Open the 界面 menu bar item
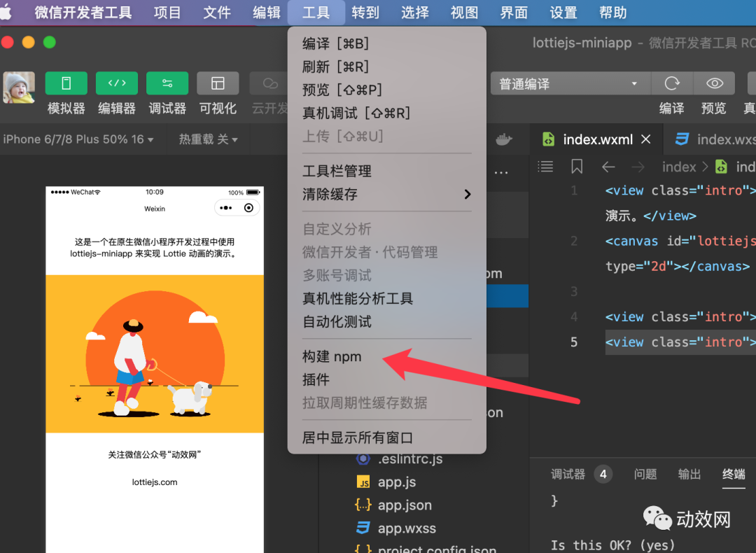Viewport: 756px width, 553px height. tap(514, 13)
